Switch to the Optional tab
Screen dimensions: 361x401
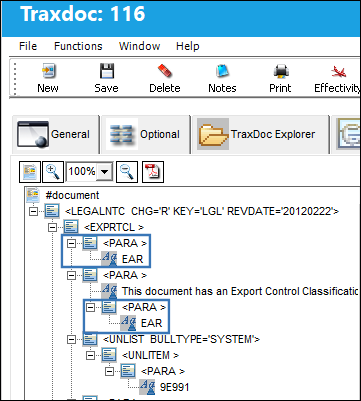point(145,134)
